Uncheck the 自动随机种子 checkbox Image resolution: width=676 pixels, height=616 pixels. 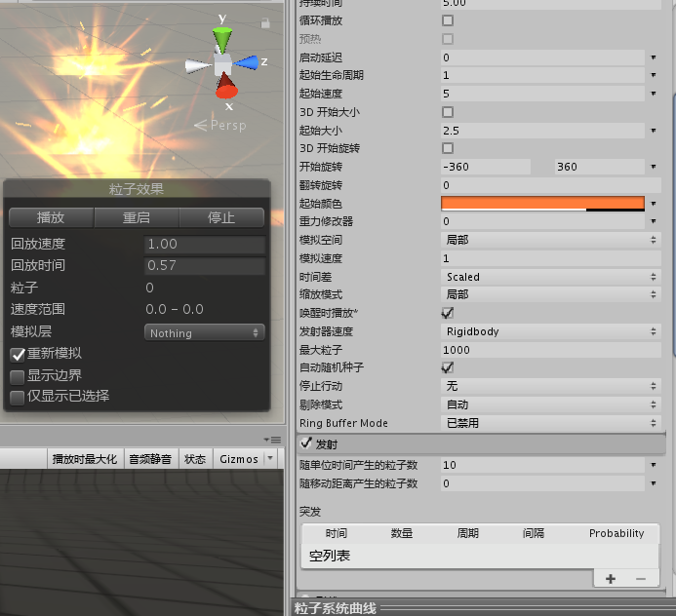point(448,367)
